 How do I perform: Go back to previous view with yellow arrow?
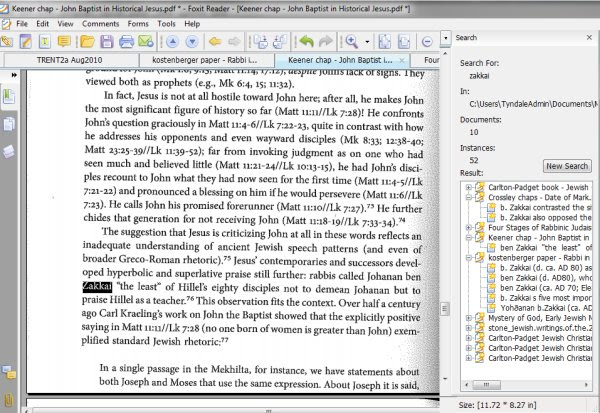215,41
